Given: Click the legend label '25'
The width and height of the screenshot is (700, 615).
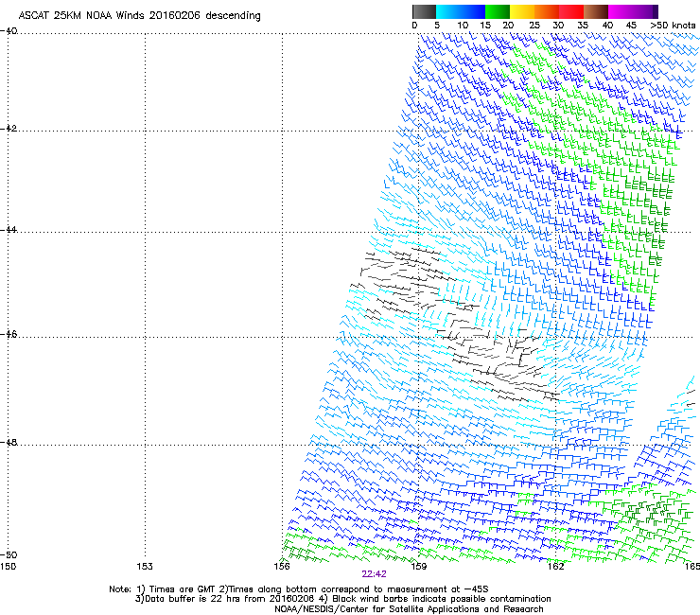Looking at the screenshot, I should tap(534, 26).
